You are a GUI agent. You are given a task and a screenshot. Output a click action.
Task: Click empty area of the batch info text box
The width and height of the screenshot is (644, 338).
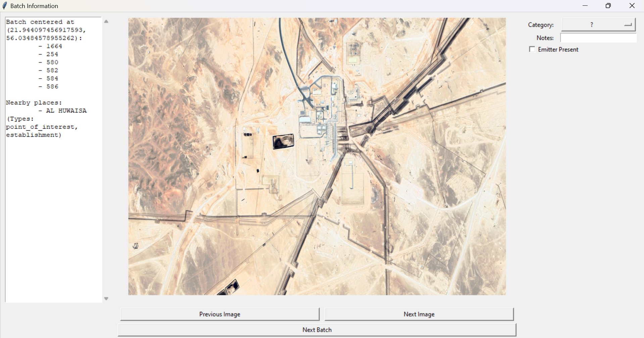[x=54, y=218]
